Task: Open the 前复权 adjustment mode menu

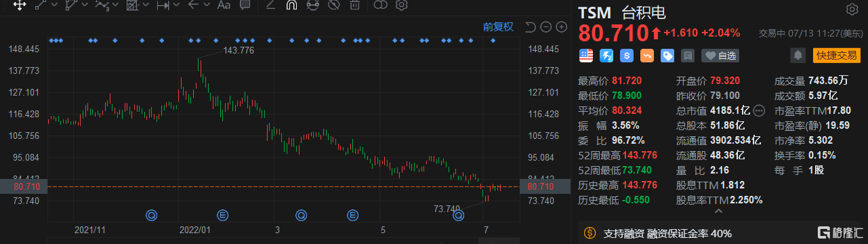Action: pyautogui.click(x=498, y=27)
